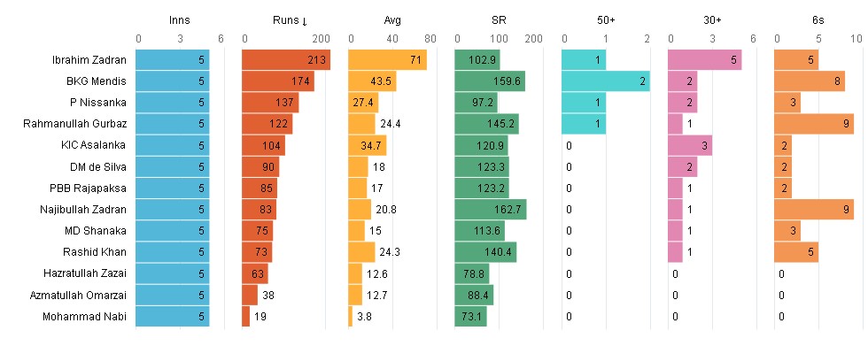868x346 pixels.
Task: Click KIC Asalanka's 34.7 average bar
Action: click(x=367, y=145)
